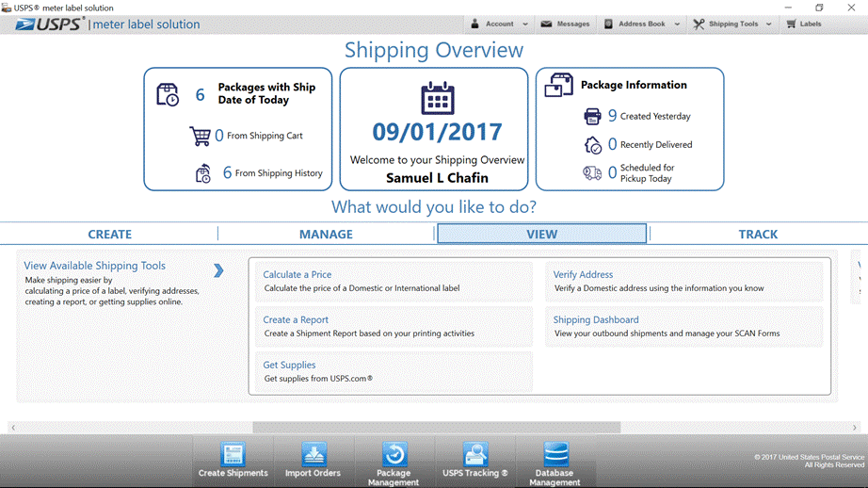This screenshot has height=488, width=868.
Task: Click Packages with Ship Date of Today
Action: pyautogui.click(x=266, y=93)
